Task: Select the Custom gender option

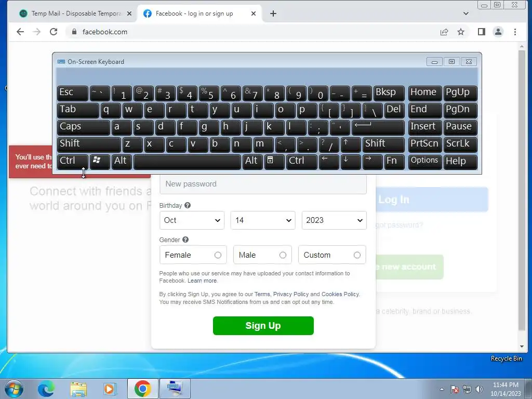Action: coord(332,255)
